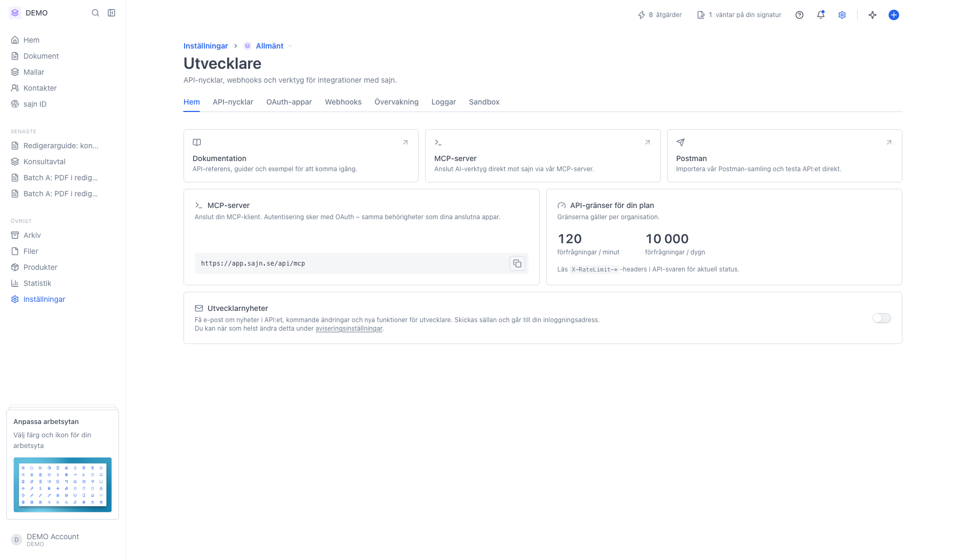Open 1 väntar på din signatur
This screenshot has height=560, width=960.
(739, 15)
